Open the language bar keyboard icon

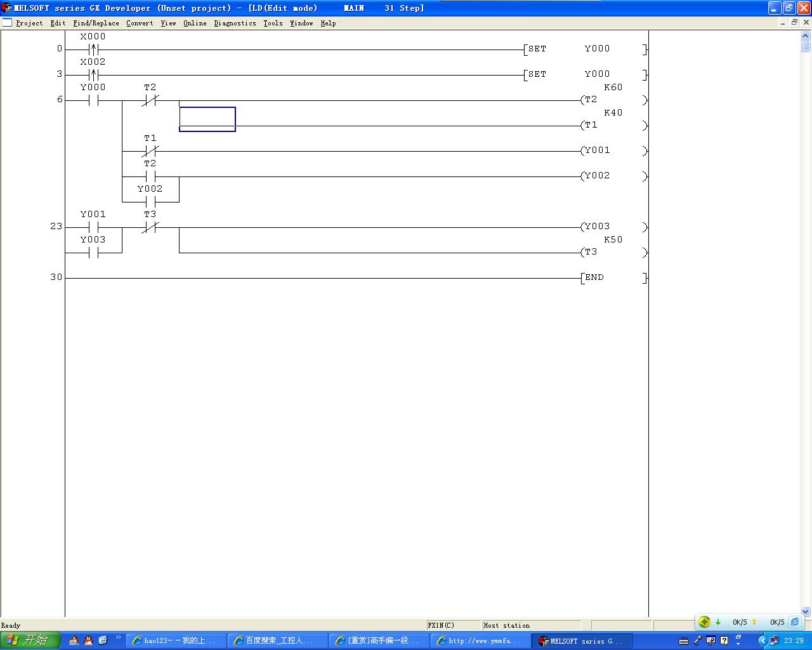(x=684, y=640)
